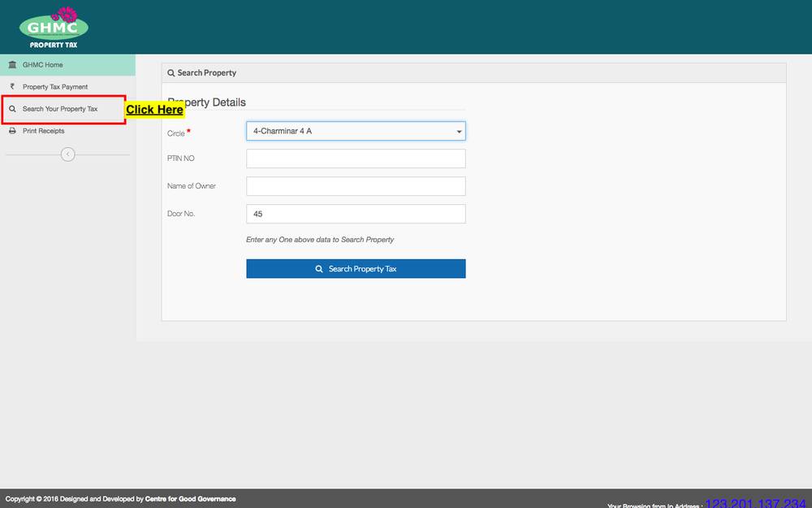Click the search icon in Search Property header
Image resolution: width=812 pixels, height=508 pixels.
tap(171, 72)
